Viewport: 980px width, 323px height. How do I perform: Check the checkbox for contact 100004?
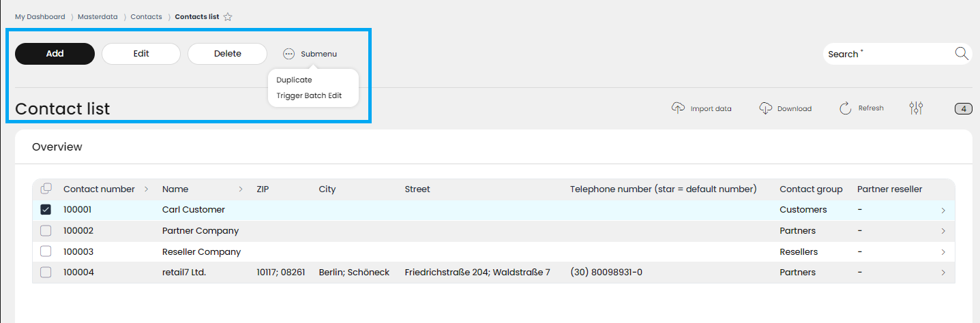(x=46, y=273)
